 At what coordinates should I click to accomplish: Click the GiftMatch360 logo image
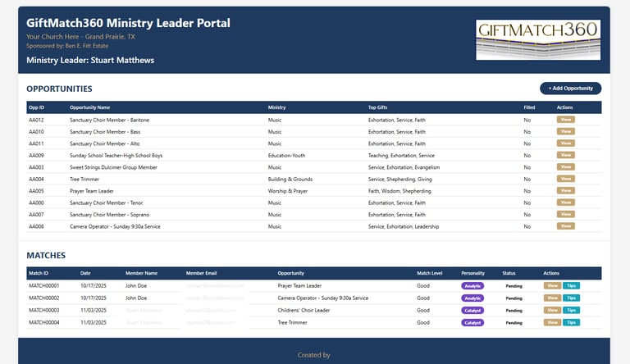[538, 40]
